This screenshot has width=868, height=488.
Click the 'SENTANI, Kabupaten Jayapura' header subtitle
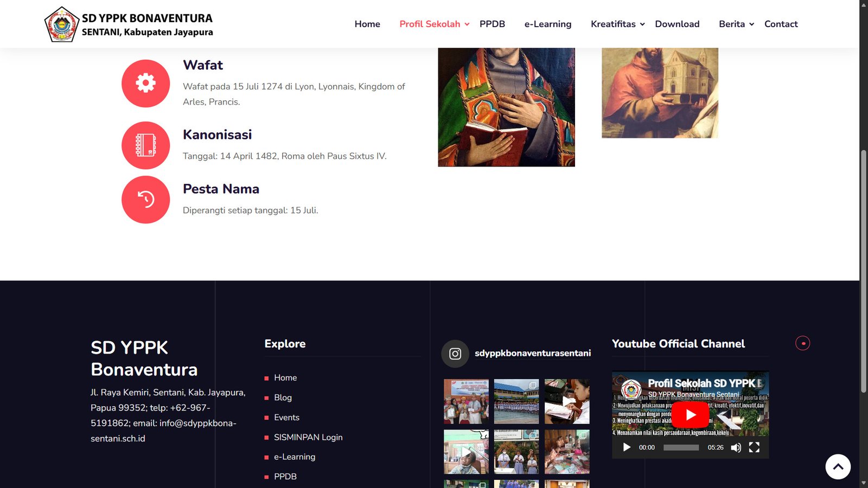(147, 32)
